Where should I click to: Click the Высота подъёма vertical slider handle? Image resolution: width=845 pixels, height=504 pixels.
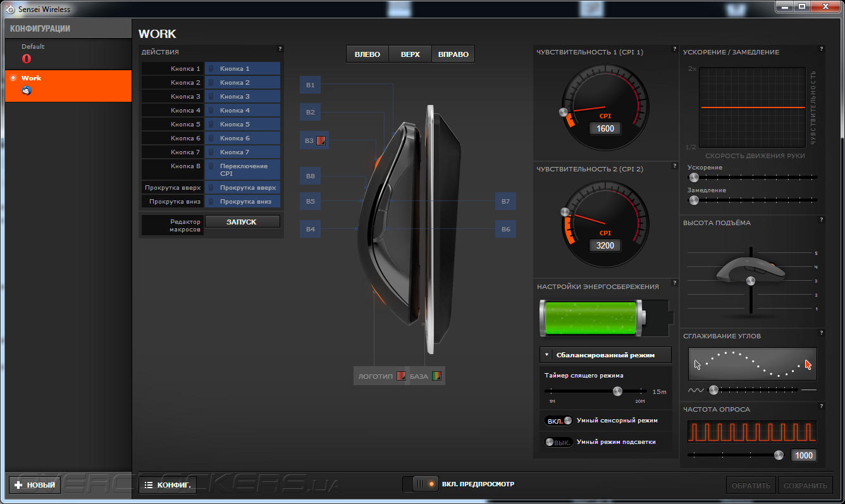(x=751, y=280)
